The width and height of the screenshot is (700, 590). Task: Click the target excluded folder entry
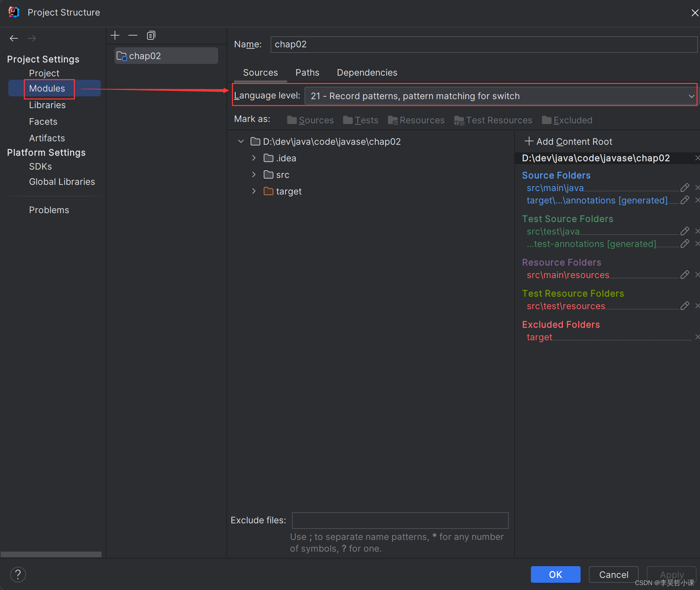(539, 337)
